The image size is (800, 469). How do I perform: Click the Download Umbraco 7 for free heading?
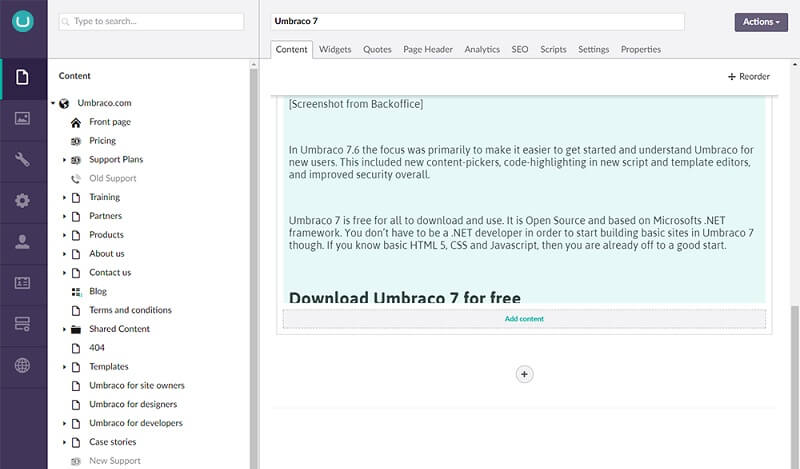(x=405, y=297)
